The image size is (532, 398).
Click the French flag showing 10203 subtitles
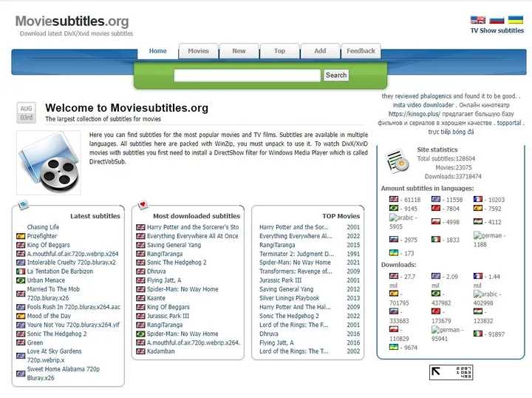coord(478,199)
